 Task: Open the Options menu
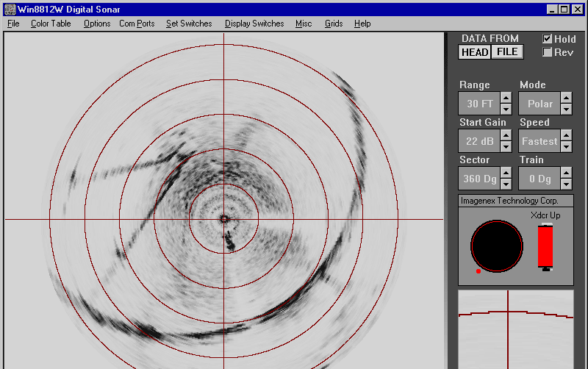pyautogui.click(x=97, y=24)
